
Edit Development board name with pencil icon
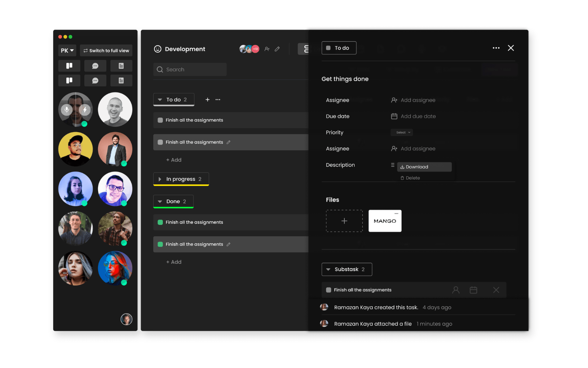(x=277, y=49)
